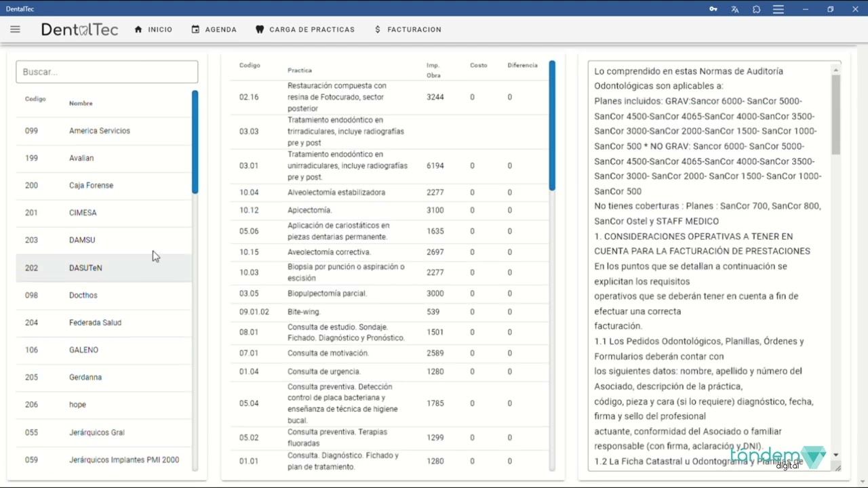Open the hamburger navigation menu
The image size is (868, 488).
pyautogui.click(x=15, y=29)
